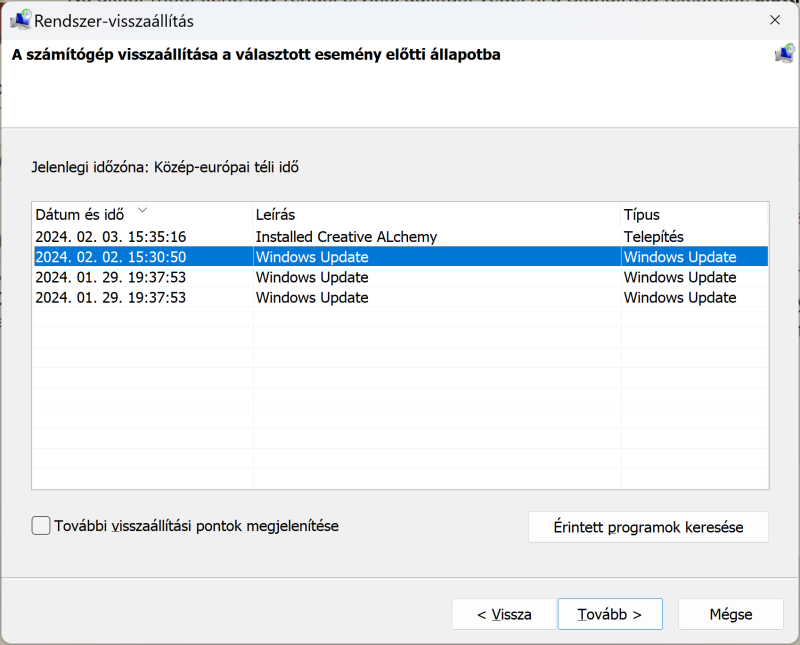Image resolution: width=800 pixels, height=645 pixels.
Task: Click the Tovább > button
Action: point(609,614)
